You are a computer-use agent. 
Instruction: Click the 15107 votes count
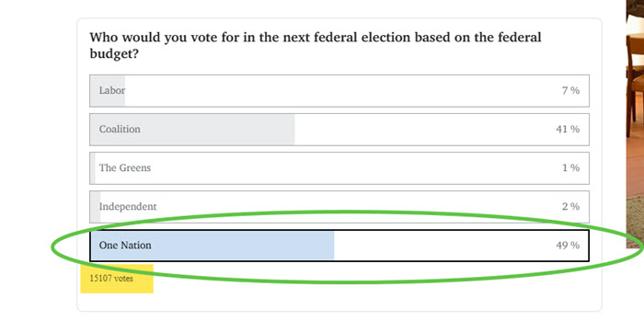[x=111, y=279]
